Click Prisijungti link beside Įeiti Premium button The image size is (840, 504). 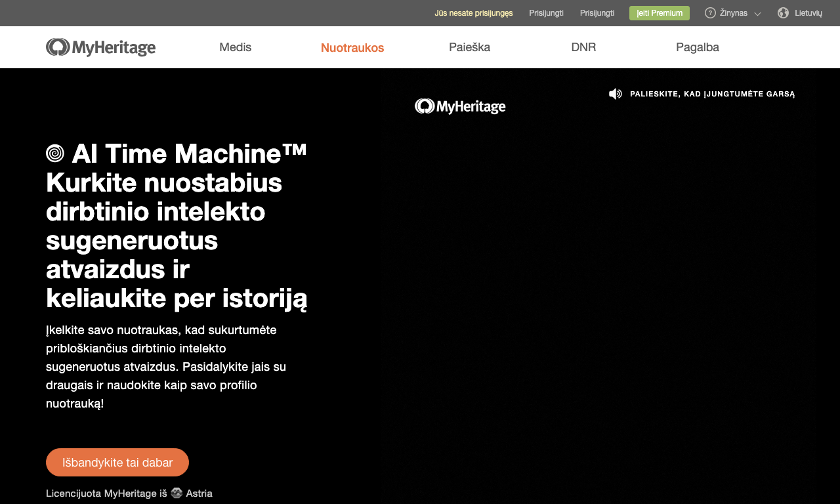pyautogui.click(x=597, y=13)
